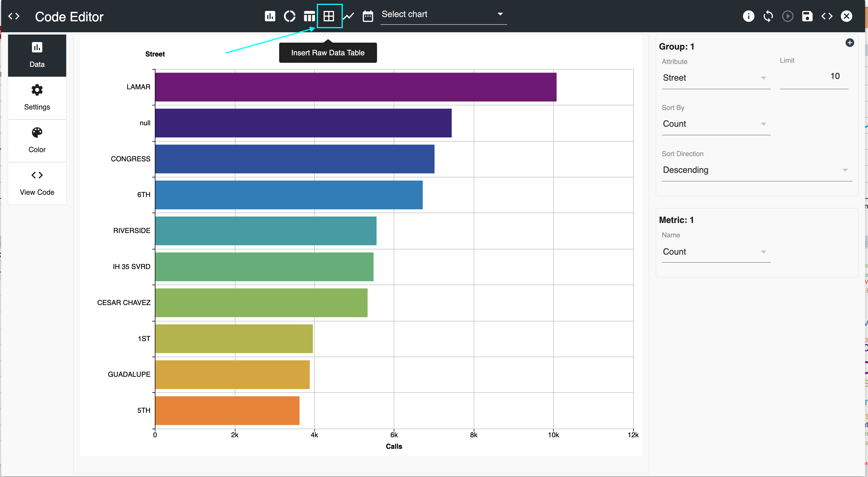Click the calendar date icon
The height and width of the screenshot is (477, 868).
368,16
